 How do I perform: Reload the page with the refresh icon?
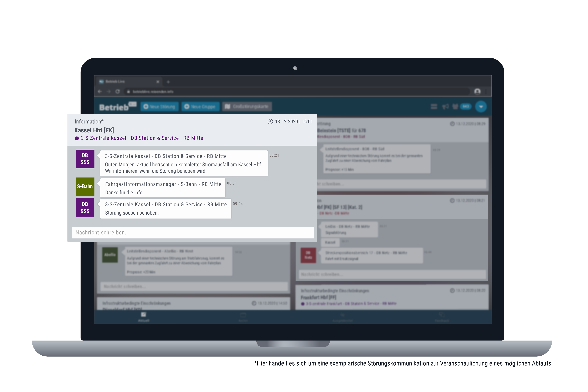coord(118,92)
